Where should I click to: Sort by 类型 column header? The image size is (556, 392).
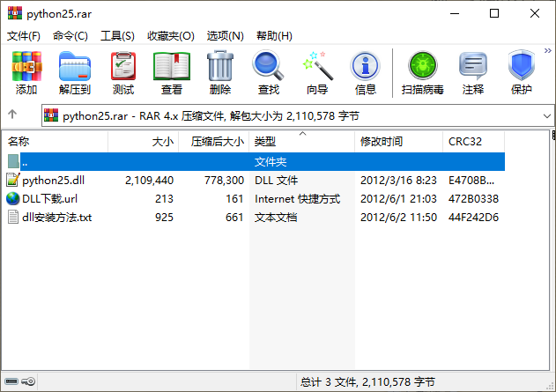pos(301,142)
